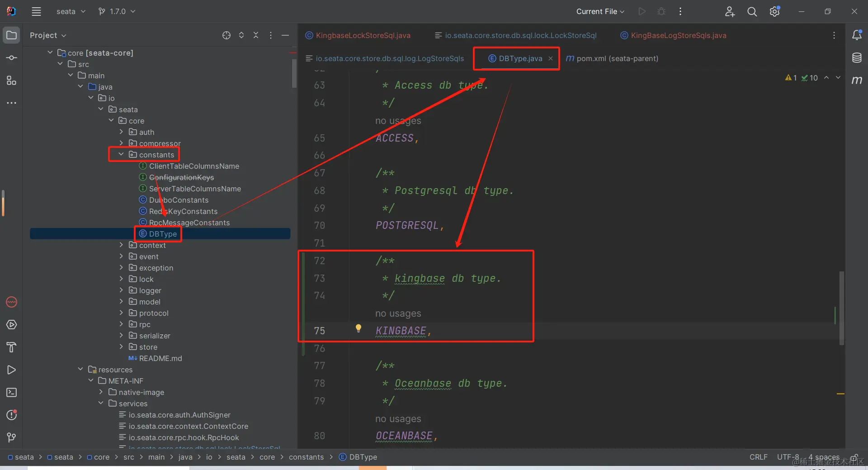The width and height of the screenshot is (868, 470).
Task: Open the Code With Me icon
Action: click(x=730, y=12)
